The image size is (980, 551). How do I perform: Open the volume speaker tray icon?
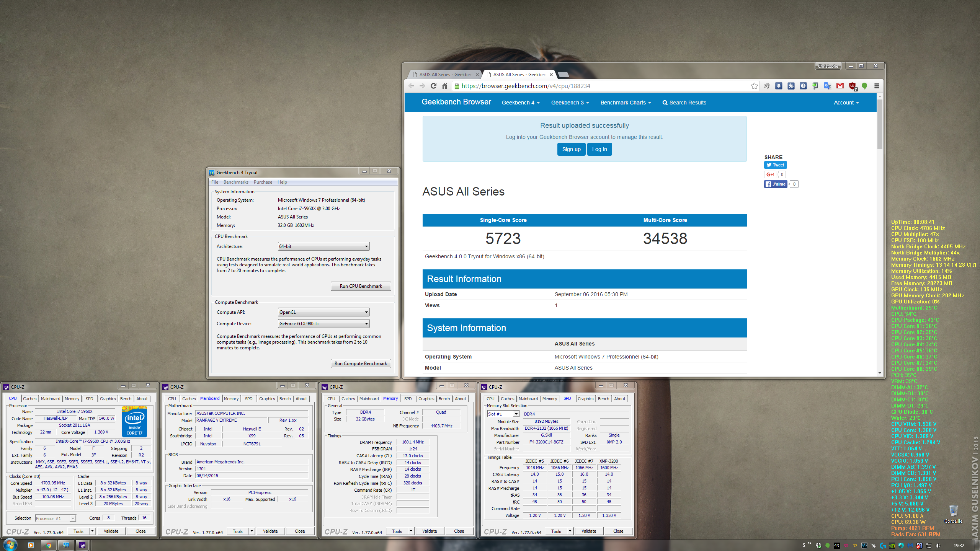[938, 545]
